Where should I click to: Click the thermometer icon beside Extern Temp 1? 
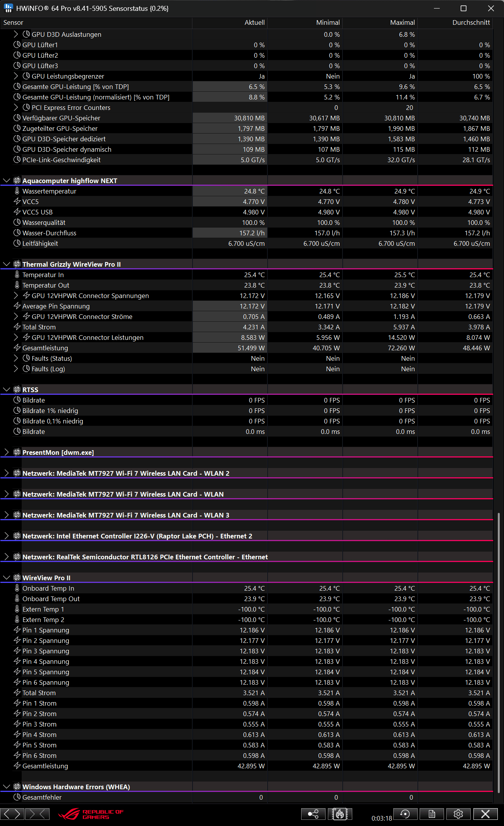click(17, 609)
